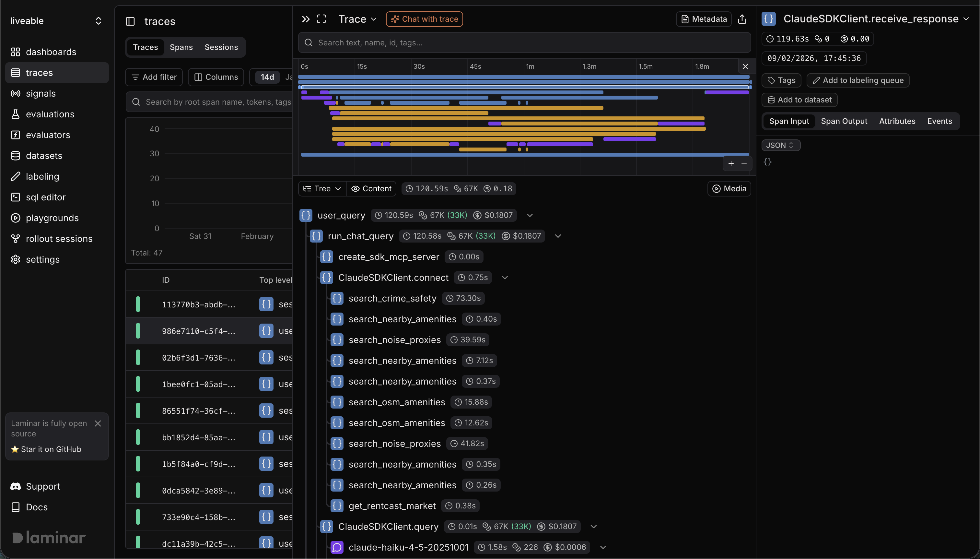Open the signals section in the sidebar
The width and height of the screenshot is (980, 559).
(41, 93)
